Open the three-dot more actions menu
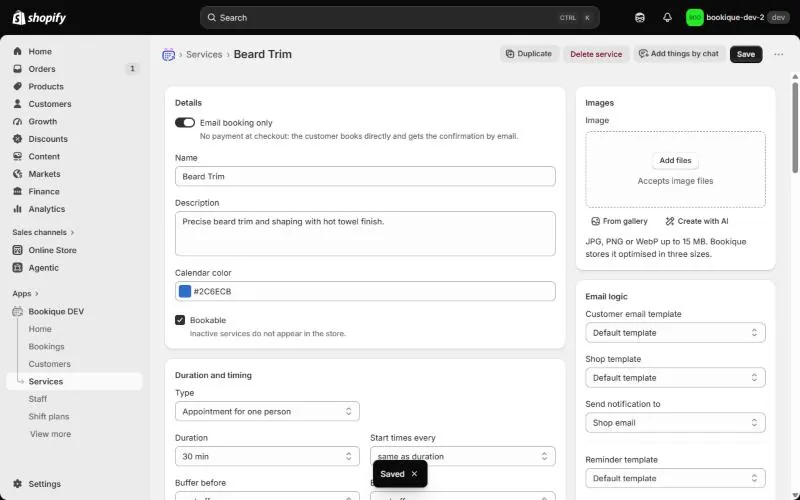The height and width of the screenshot is (500, 800). coord(779,54)
